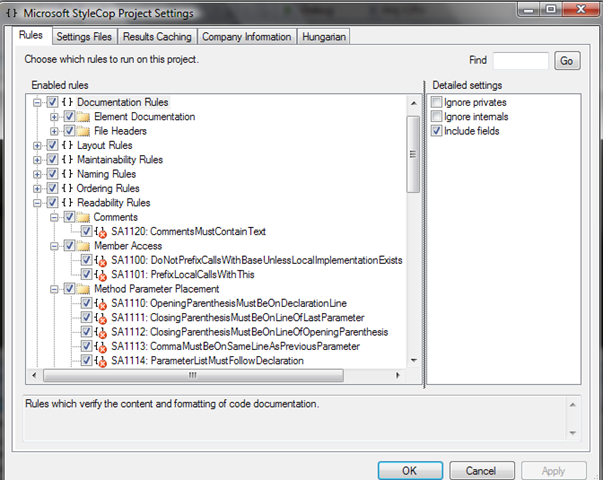The width and height of the screenshot is (603, 480).
Task: Click the Cancel button
Action: point(481,471)
